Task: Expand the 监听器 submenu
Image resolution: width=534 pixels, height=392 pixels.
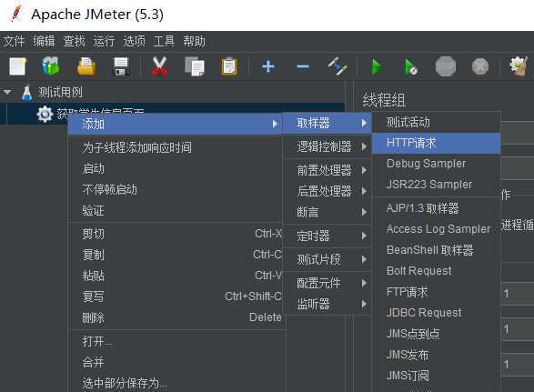Action: pos(327,304)
